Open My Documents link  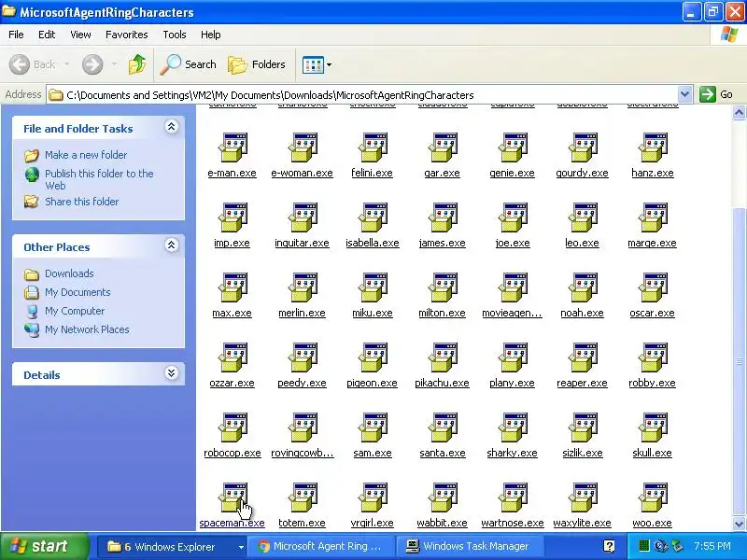78,292
